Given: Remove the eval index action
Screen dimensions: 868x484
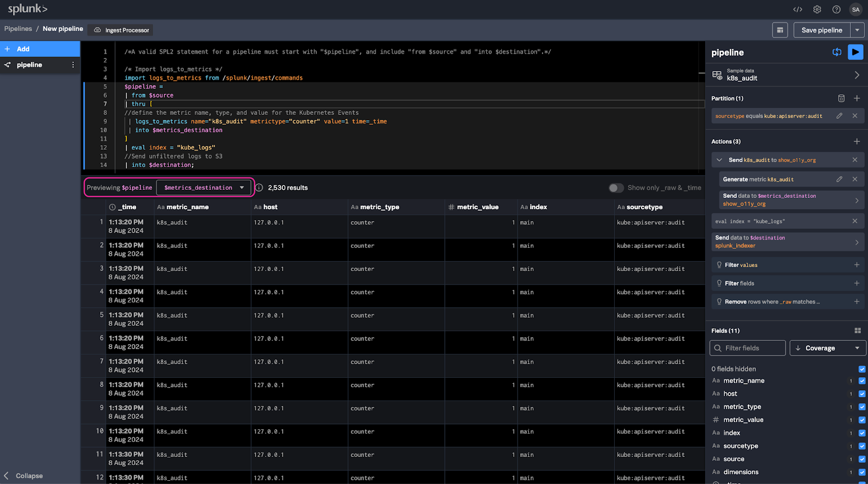Looking at the screenshot, I should (x=855, y=221).
